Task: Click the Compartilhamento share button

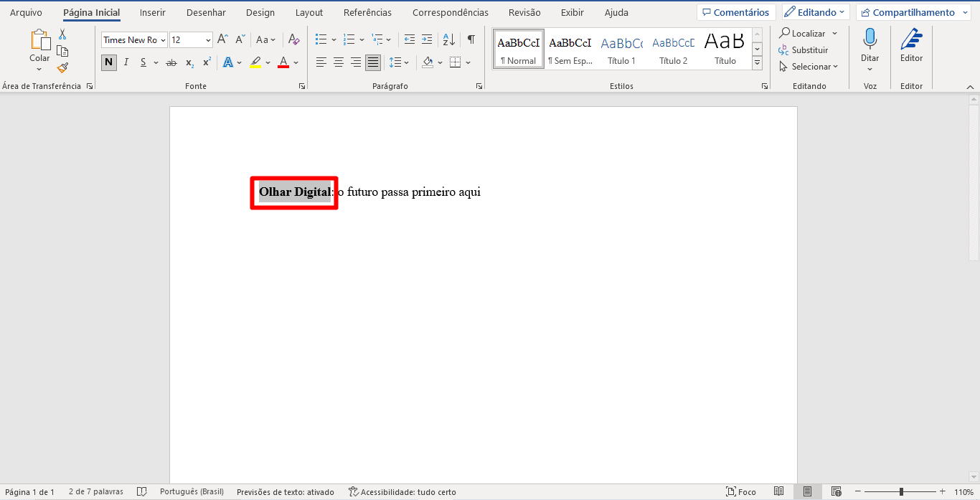Action: click(915, 12)
